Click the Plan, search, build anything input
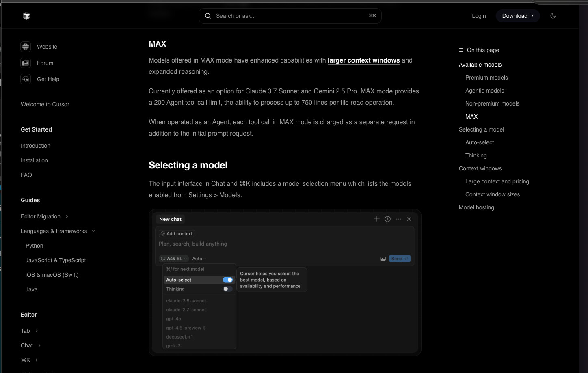588x373 pixels. pyautogui.click(x=193, y=244)
